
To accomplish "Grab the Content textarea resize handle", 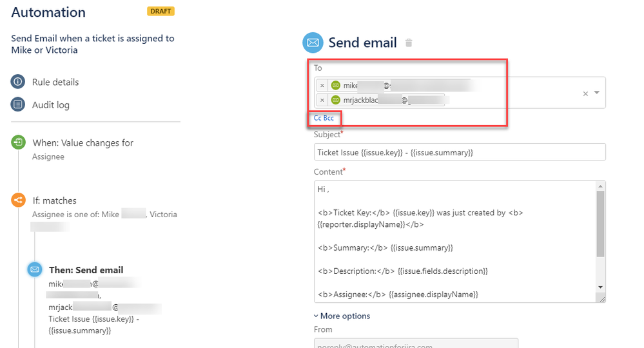I will tap(602, 299).
